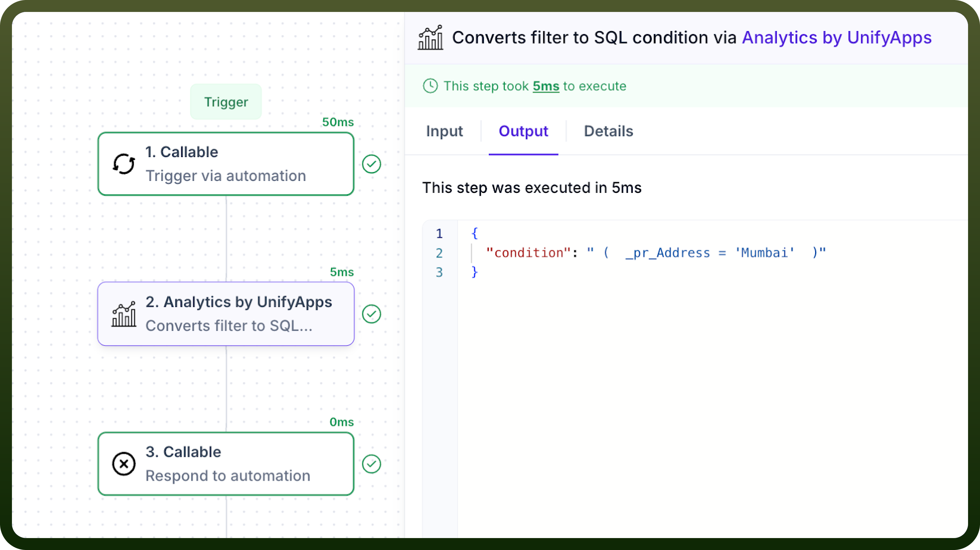Click the _pr_Address = 'Mumbai' value text

pos(710,253)
